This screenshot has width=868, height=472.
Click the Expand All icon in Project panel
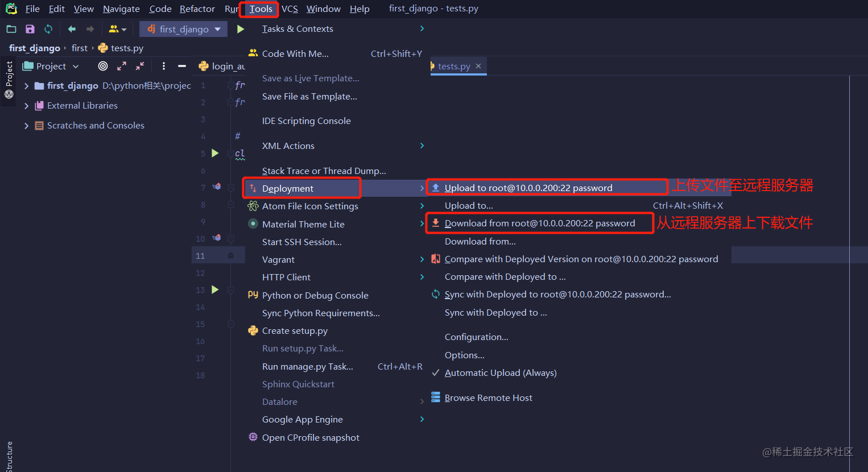[122, 66]
